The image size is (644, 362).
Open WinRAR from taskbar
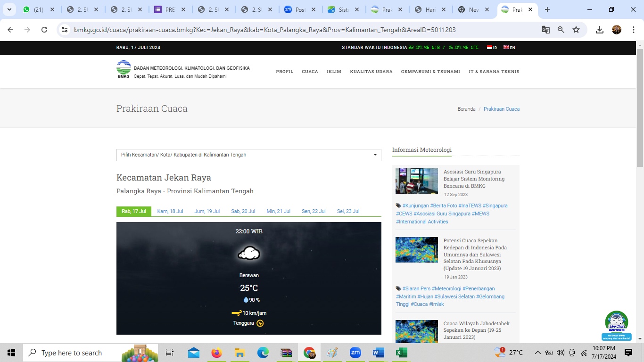(286, 353)
